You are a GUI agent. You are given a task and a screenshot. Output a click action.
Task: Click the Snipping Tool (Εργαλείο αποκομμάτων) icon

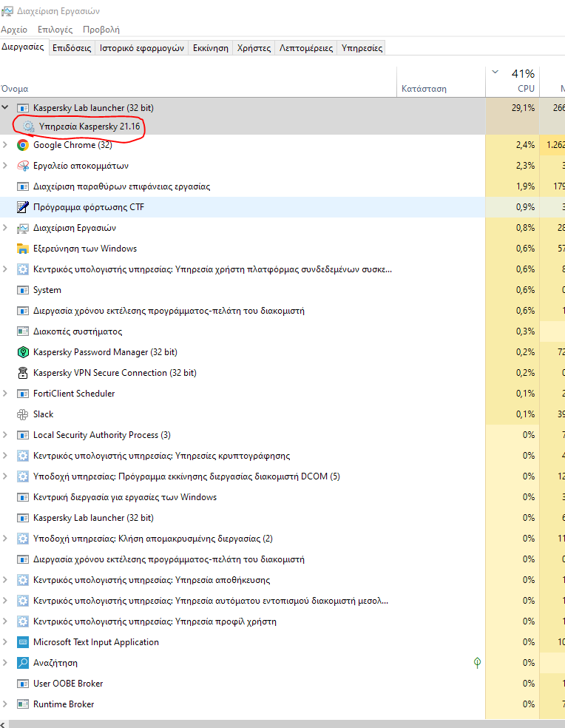pyautogui.click(x=23, y=166)
